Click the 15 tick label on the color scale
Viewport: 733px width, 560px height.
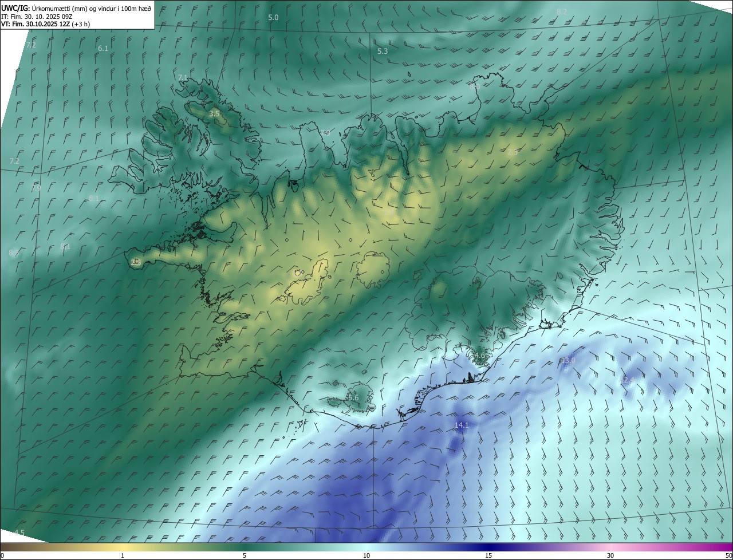pyautogui.click(x=488, y=555)
